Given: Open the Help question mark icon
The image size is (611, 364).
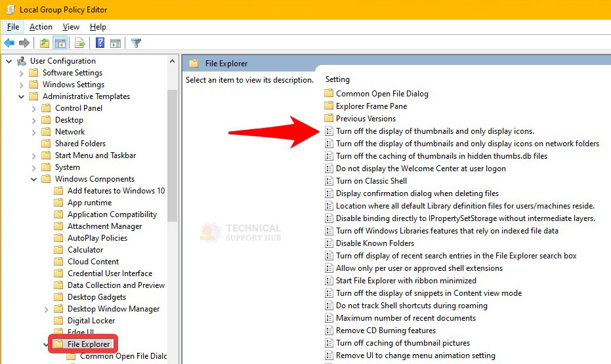Looking at the screenshot, I should (100, 43).
